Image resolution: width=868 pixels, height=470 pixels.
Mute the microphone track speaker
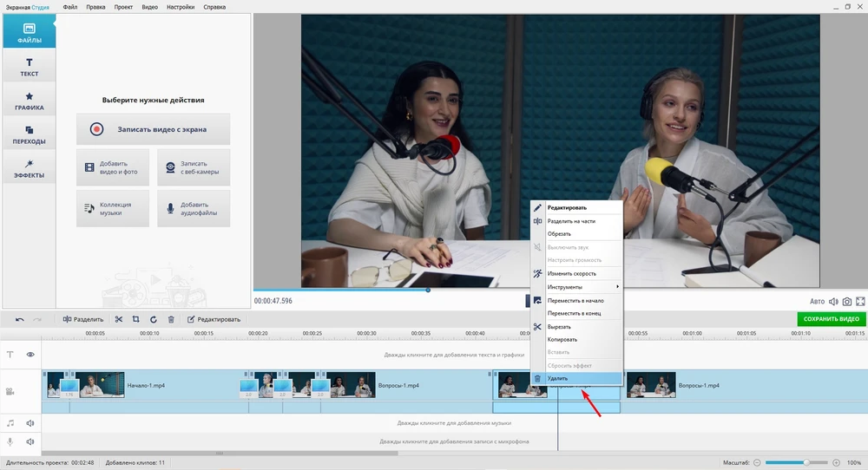click(30, 441)
